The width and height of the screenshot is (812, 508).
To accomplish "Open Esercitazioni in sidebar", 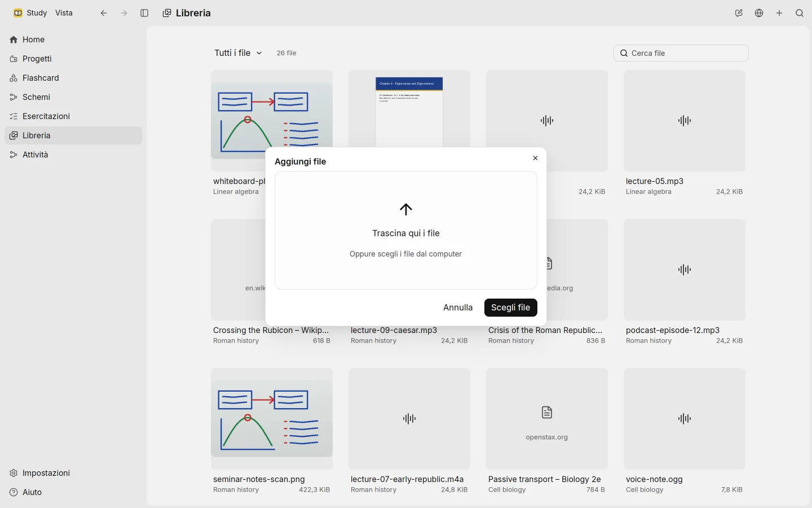I will (73, 116).
